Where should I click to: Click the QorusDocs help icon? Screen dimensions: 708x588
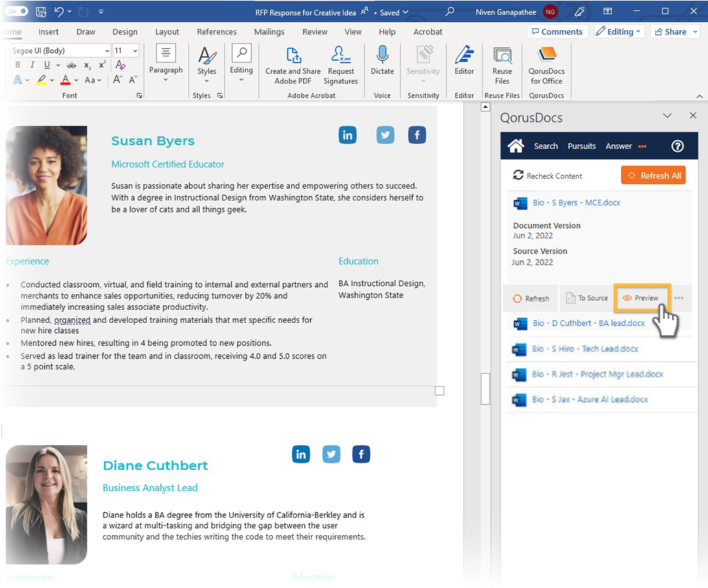coord(677,146)
